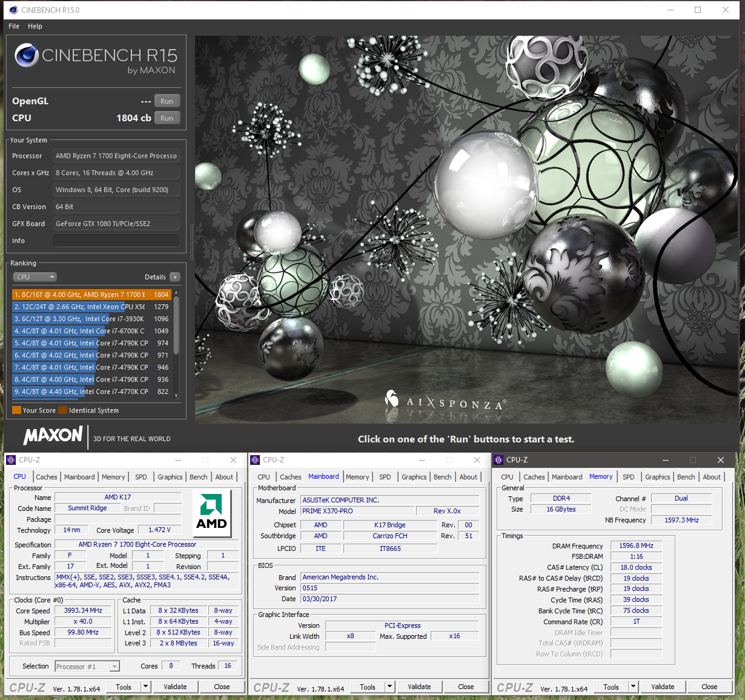Viewport: 745px width, 700px height.
Task: Click Multiplier value x 40.0
Action: coord(83,621)
